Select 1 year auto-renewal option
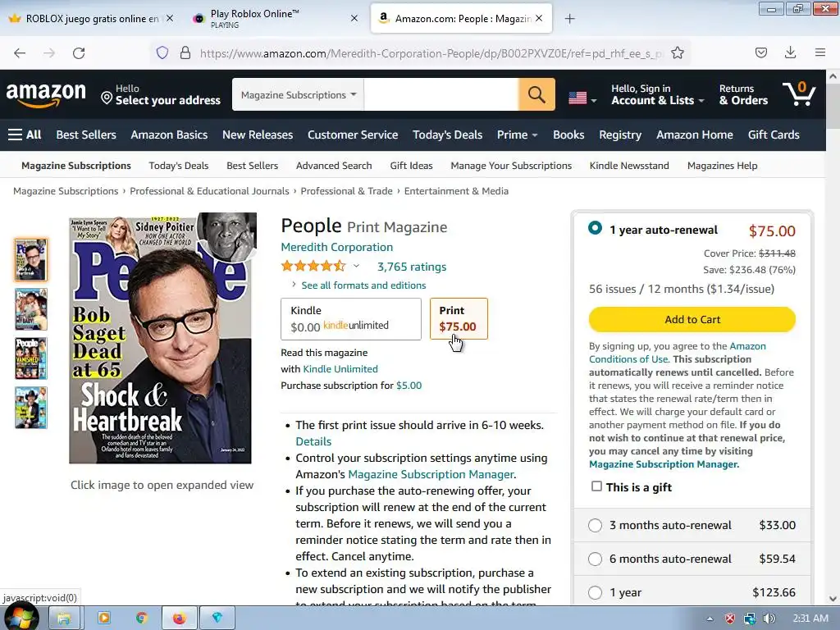This screenshot has width=840, height=630. pos(595,228)
